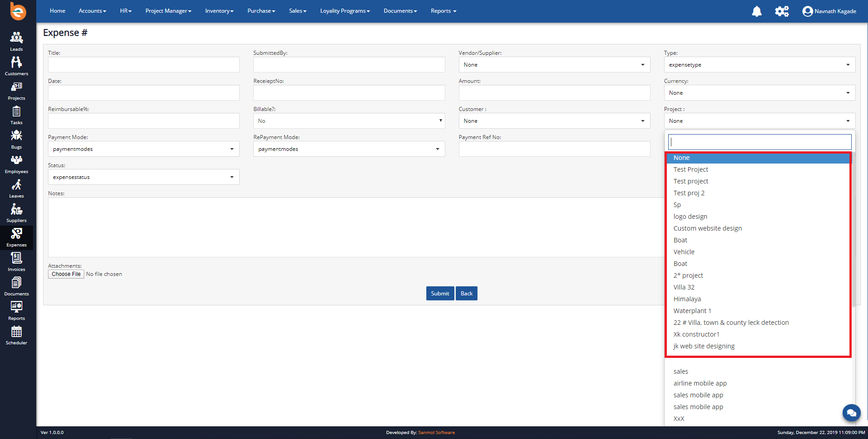868x439 pixels.
Task: Open the Currency dropdown
Action: pyautogui.click(x=760, y=93)
